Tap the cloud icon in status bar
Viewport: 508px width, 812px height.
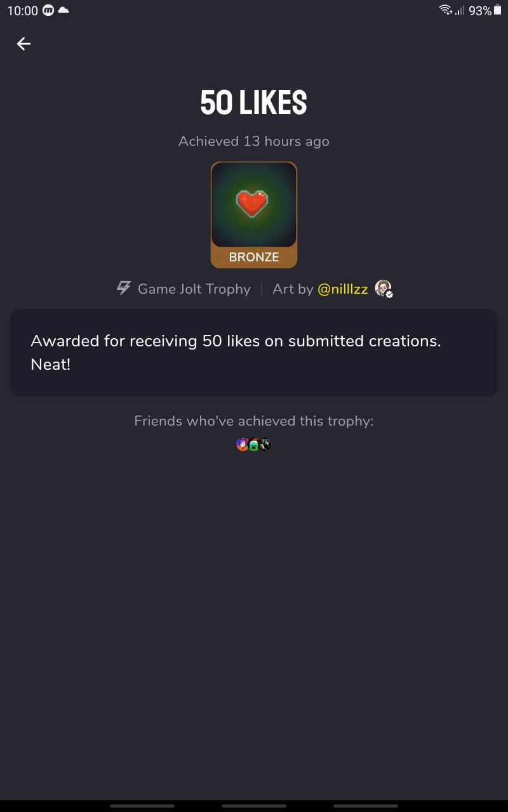[63, 10]
